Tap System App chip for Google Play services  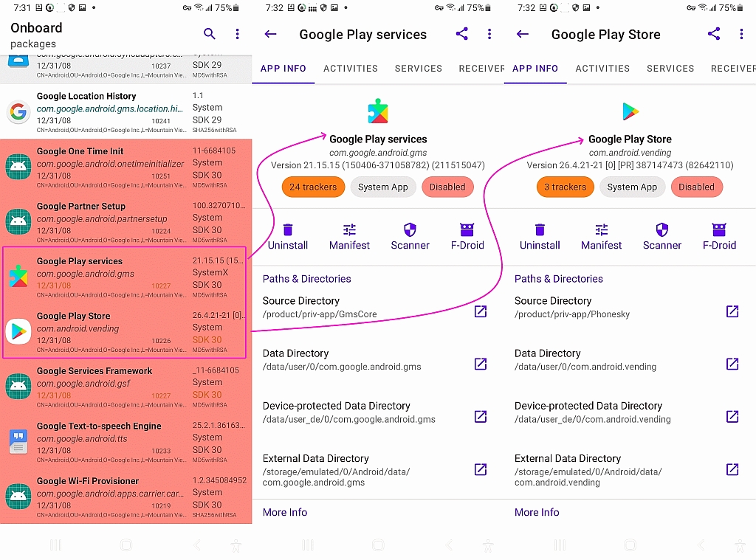[x=383, y=187]
